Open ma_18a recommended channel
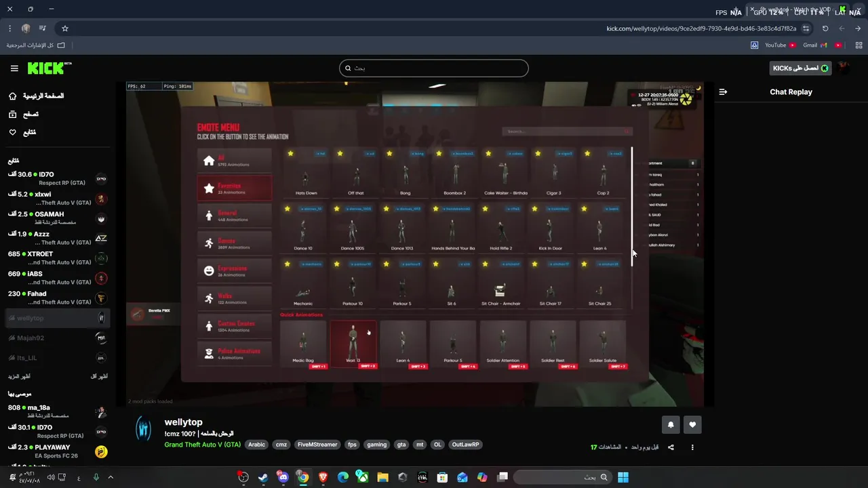 [58, 411]
